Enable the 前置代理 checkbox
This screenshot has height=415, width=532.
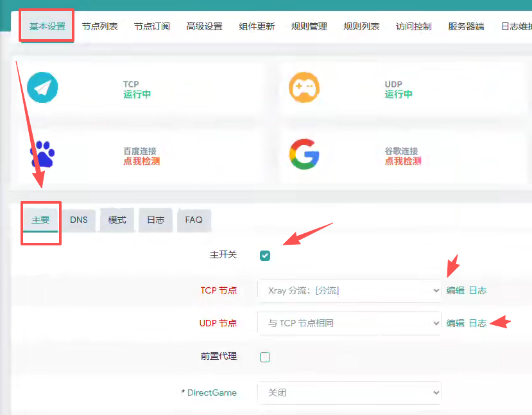click(x=265, y=357)
